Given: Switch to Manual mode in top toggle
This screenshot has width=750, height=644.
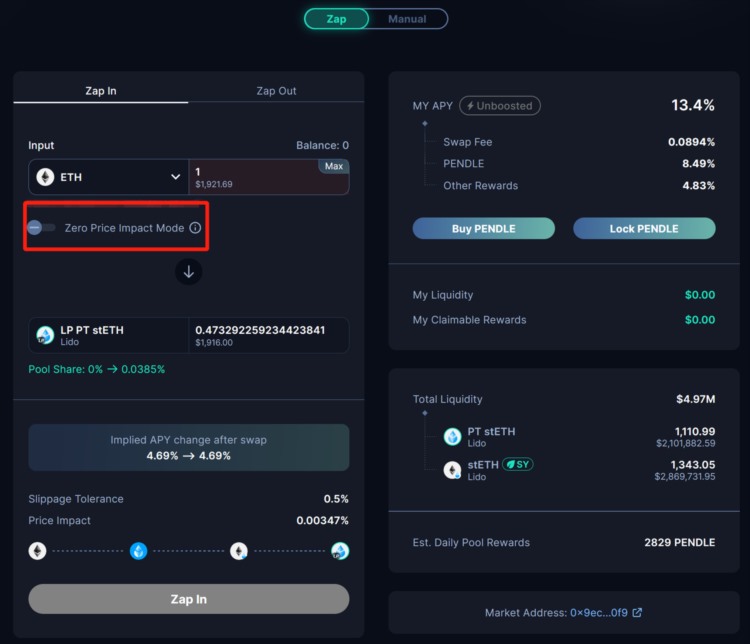Looking at the screenshot, I should pos(407,19).
